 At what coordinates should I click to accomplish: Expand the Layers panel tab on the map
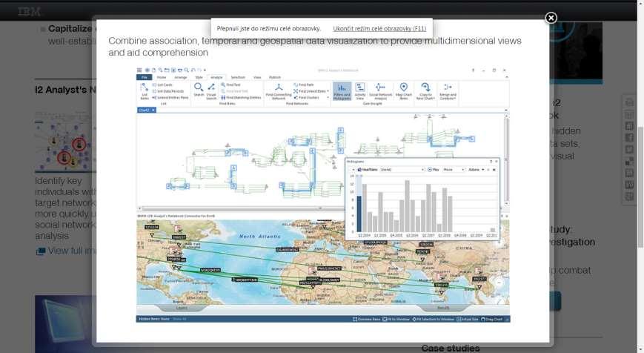tap(182, 308)
